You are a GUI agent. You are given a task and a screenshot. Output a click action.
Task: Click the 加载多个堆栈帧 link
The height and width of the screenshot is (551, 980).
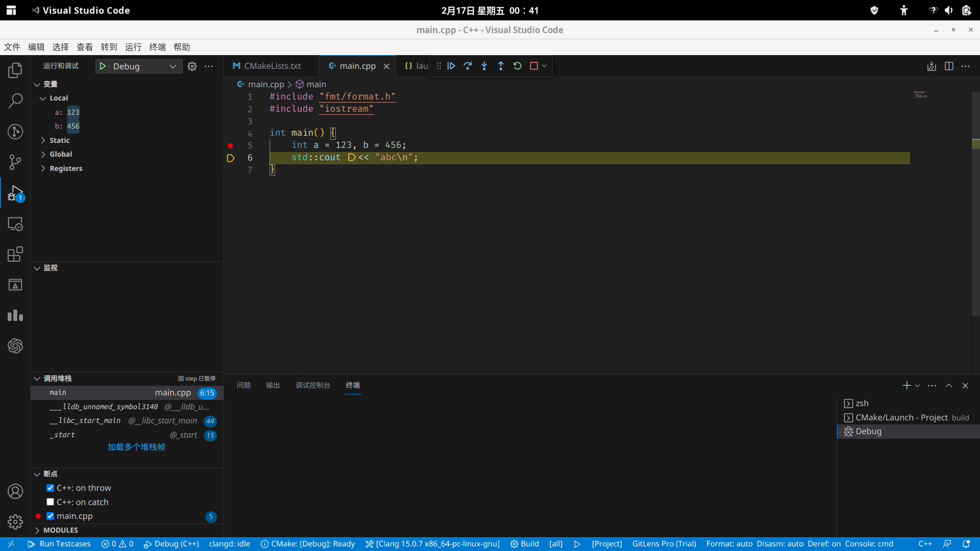(x=136, y=447)
